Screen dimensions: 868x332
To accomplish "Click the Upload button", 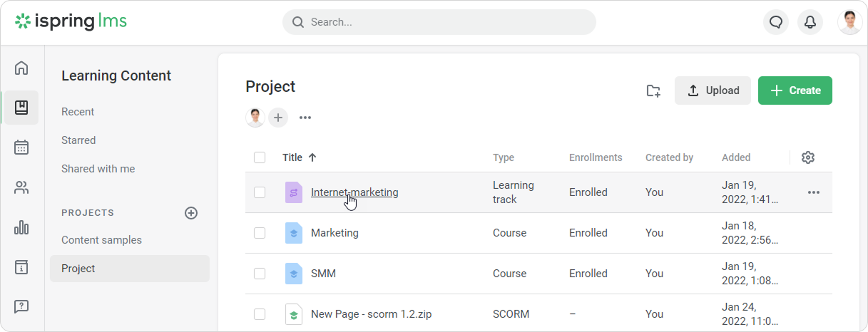I will (x=713, y=90).
